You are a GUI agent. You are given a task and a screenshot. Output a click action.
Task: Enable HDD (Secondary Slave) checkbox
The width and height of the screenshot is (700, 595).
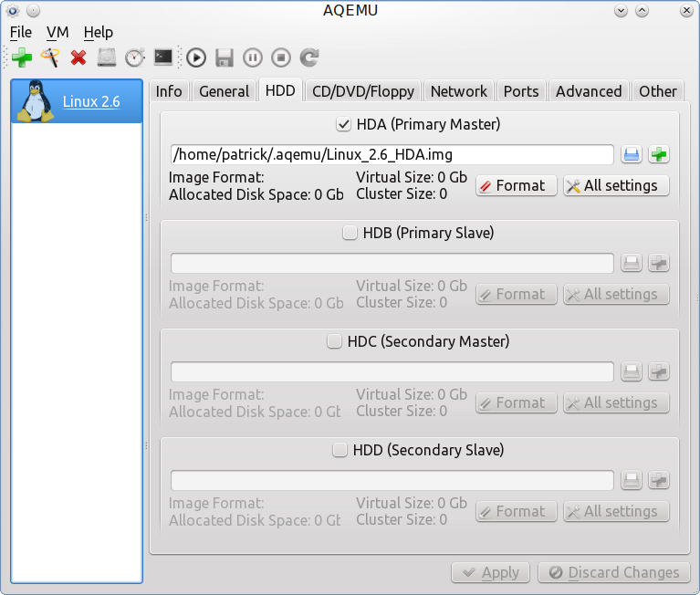click(340, 450)
